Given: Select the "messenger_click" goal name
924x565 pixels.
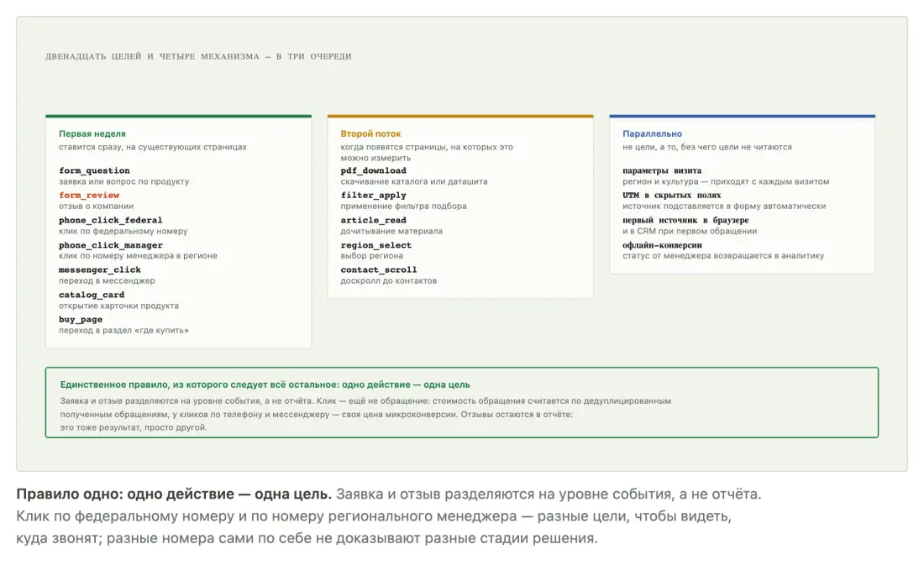Looking at the screenshot, I should click(x=100, y=269).
